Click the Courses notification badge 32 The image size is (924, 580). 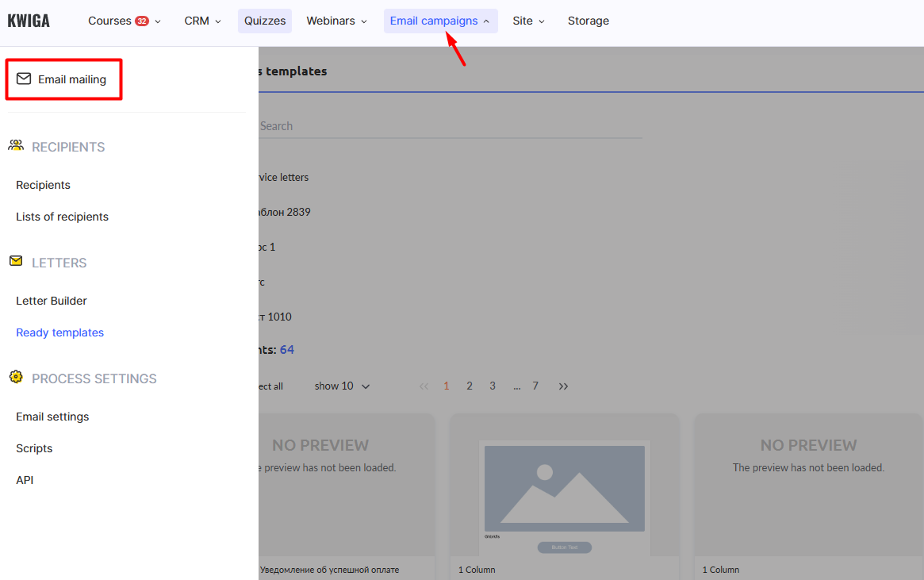coord(142,21)
